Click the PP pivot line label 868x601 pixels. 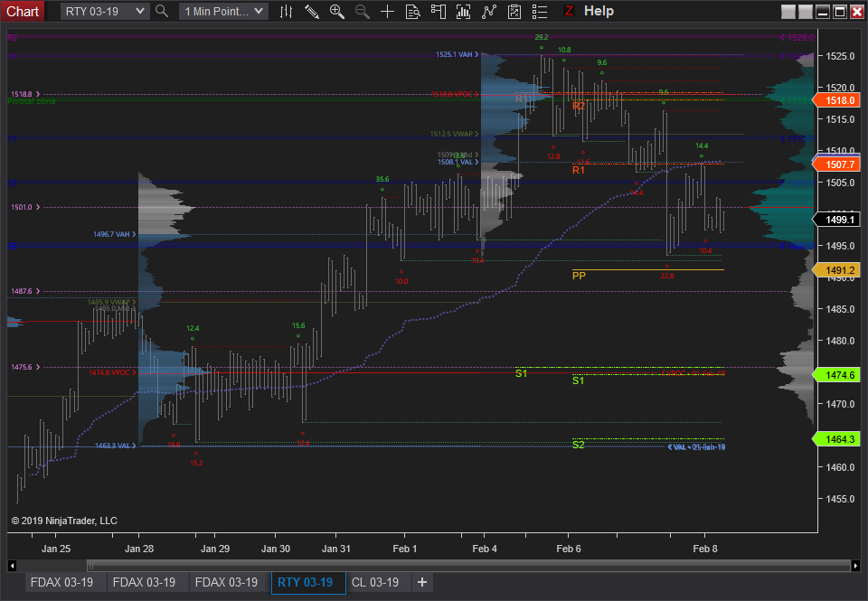point(579,276)
